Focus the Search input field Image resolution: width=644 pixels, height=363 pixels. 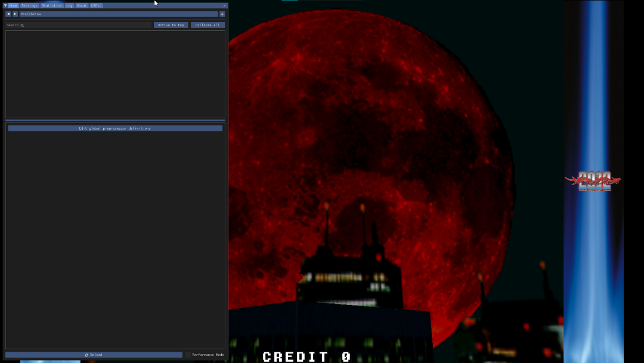[x=78, y=25]
